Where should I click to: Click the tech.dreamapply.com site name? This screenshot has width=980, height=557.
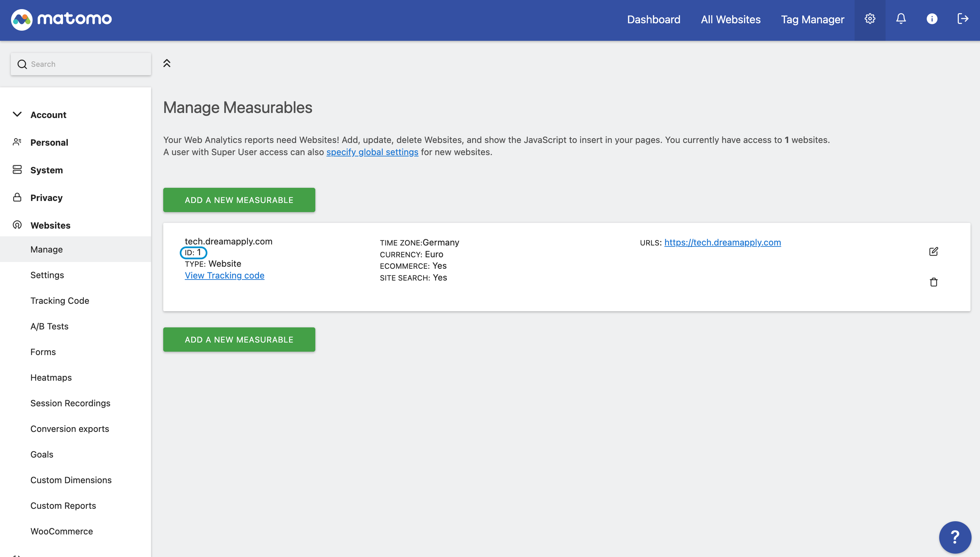(228, 241)
